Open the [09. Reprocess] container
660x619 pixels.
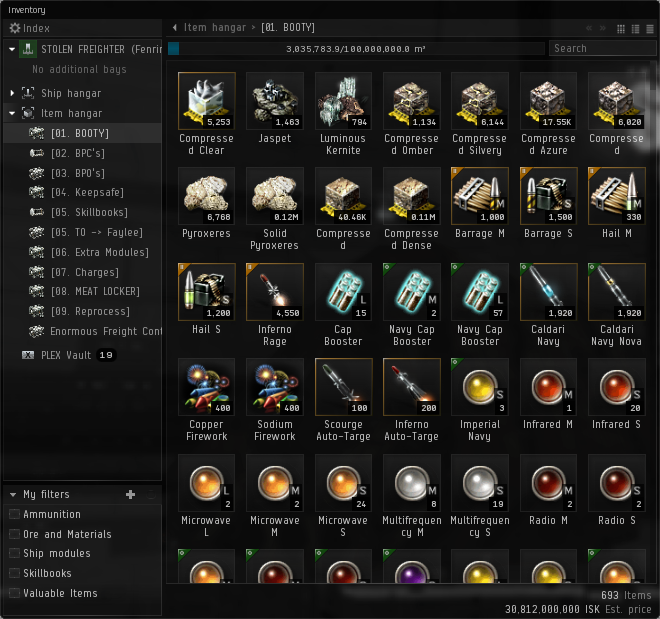coord(82,311)
